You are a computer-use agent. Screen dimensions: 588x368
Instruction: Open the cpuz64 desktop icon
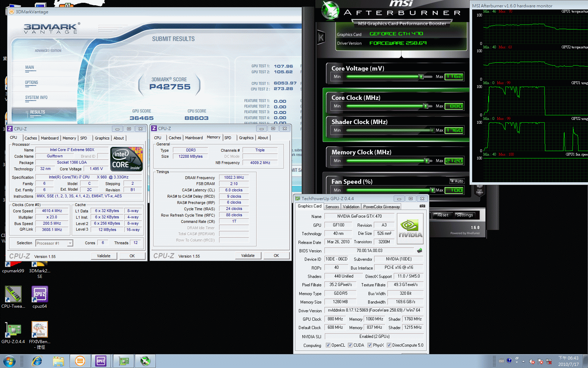coord(40,297)
